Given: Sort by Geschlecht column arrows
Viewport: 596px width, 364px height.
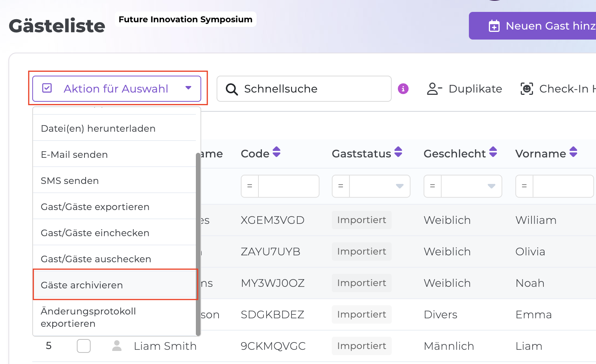Looking at the screenshot, I should tap(493, 152).
